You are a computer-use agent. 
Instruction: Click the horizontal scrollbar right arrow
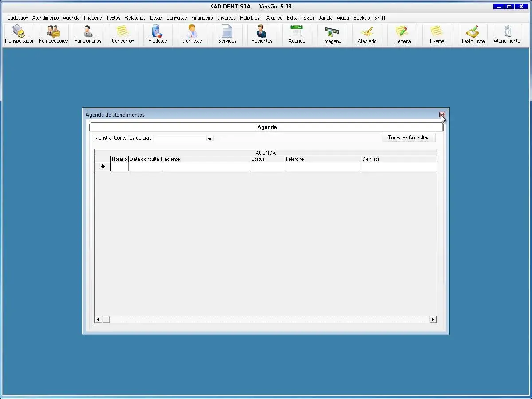click(x=433, y=319)
